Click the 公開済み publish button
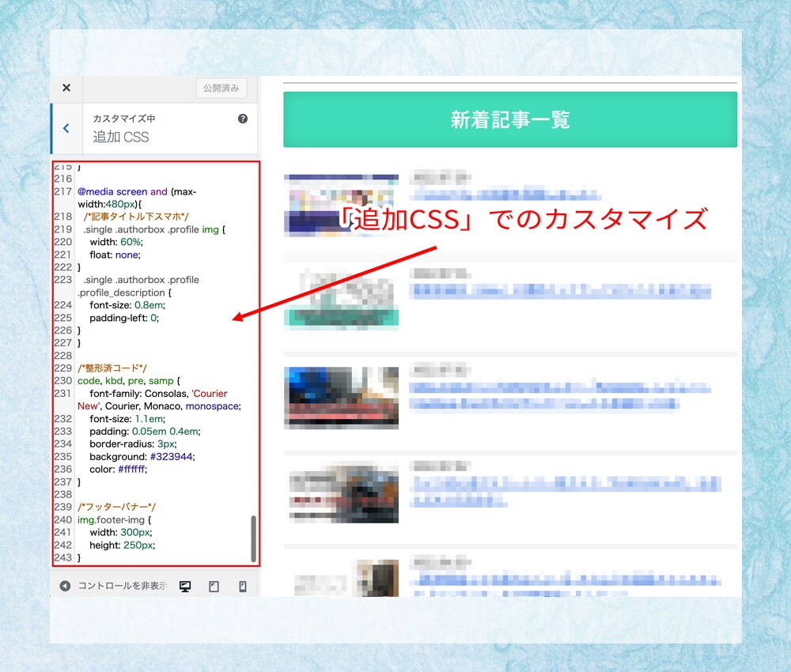Image resolution: width=791 pixels, height=672 pixels. point(221,89)
